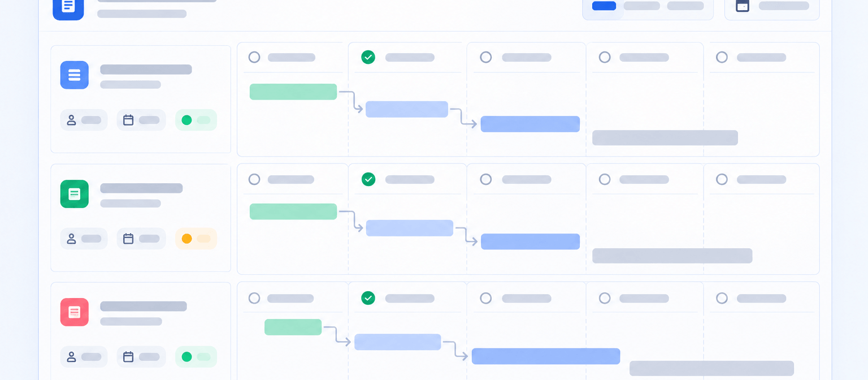Click the red document icon of third project
868x380 pixels.
pyautogui.click(x=75, y=312)
